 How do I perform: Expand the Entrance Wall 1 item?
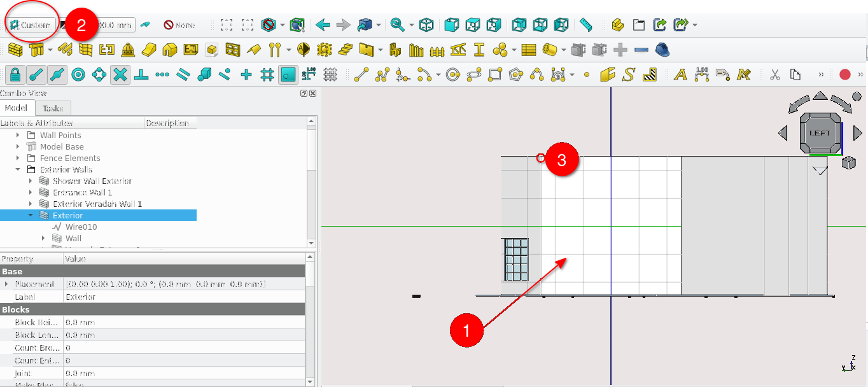tap(30, 193)
